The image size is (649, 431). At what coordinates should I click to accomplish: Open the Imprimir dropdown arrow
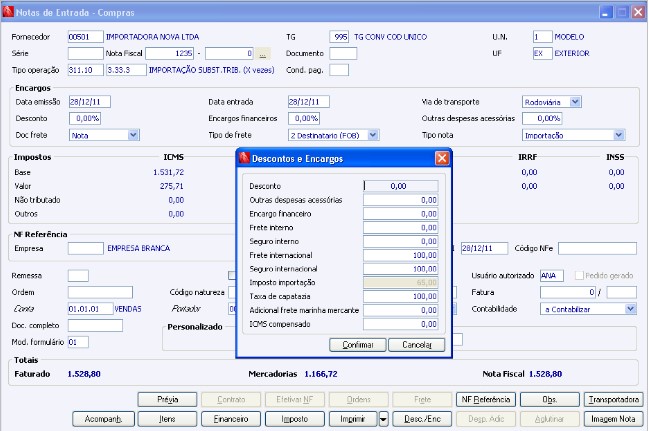[383, 419]
